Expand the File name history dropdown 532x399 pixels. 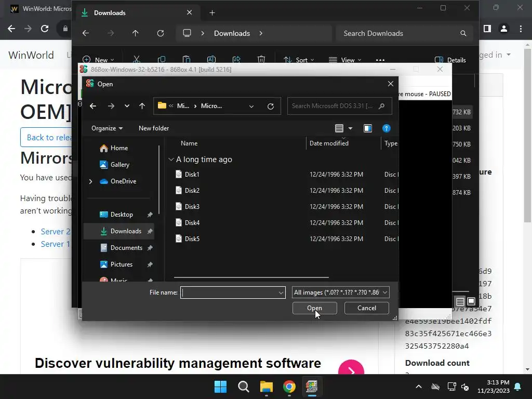coord(281,292)
